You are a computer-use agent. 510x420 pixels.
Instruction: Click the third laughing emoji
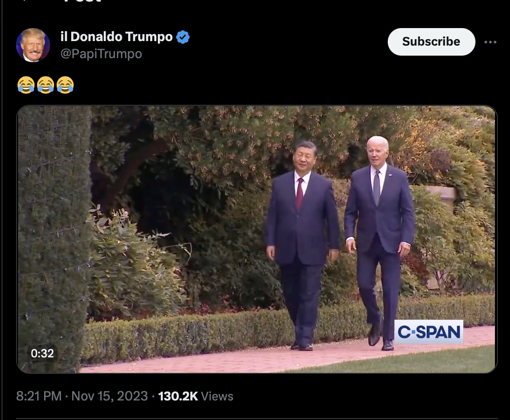65,85
